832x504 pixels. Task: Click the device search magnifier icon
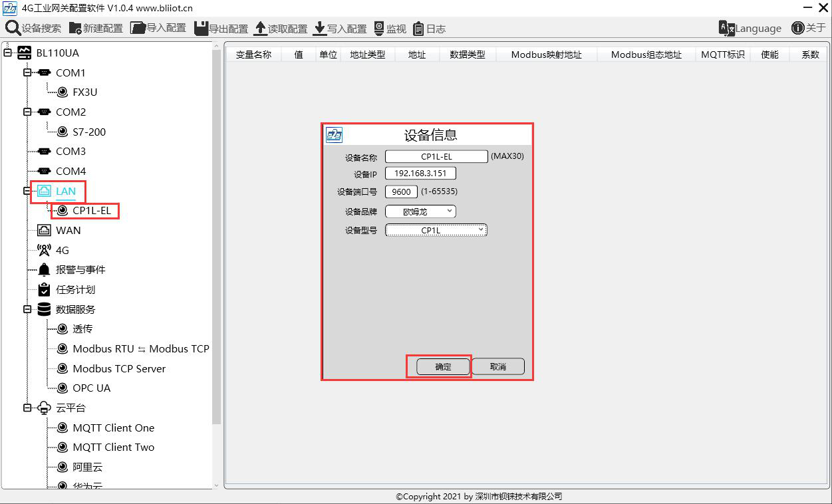(x=13, y=28)
